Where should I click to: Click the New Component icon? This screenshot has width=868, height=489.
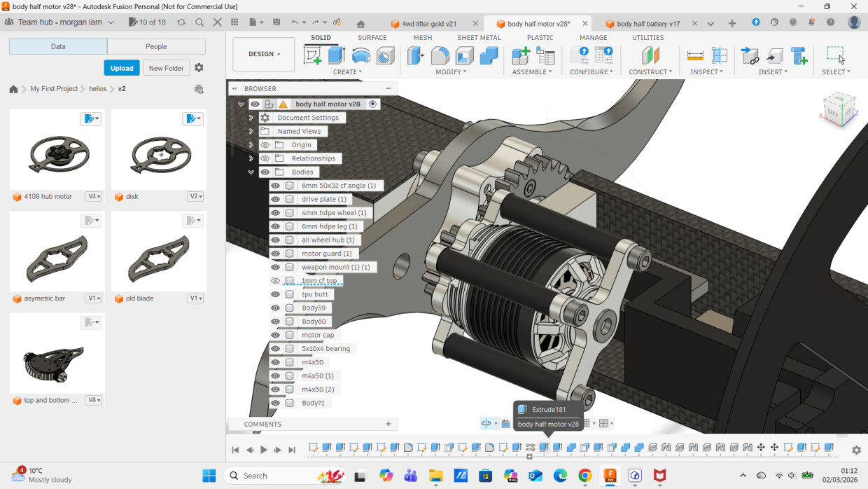point(521,55)
